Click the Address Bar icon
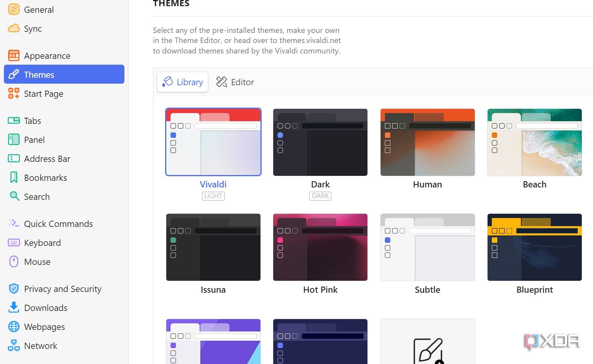Screen dimensions: 593x364 coord(14,158)
